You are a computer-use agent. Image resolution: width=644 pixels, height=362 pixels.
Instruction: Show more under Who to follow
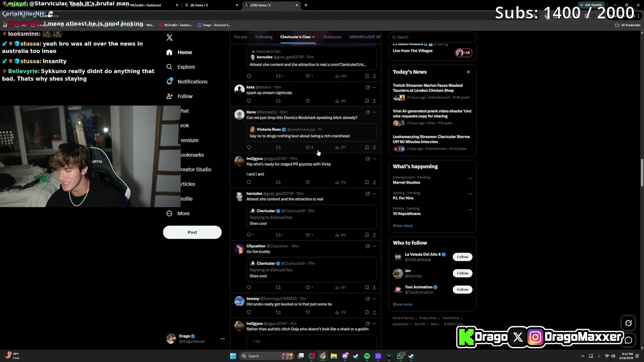(x=403, y=304)
